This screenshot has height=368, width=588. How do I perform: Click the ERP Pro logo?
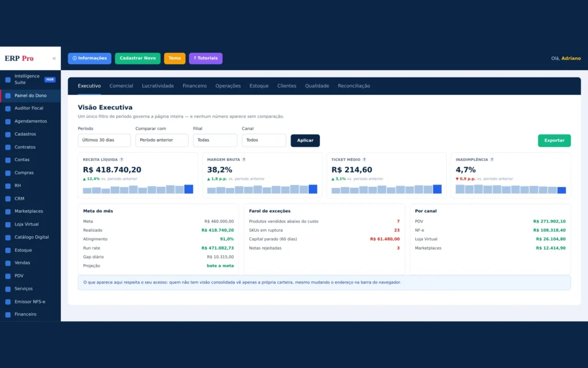pyautogui.click(x=19, y=59)
